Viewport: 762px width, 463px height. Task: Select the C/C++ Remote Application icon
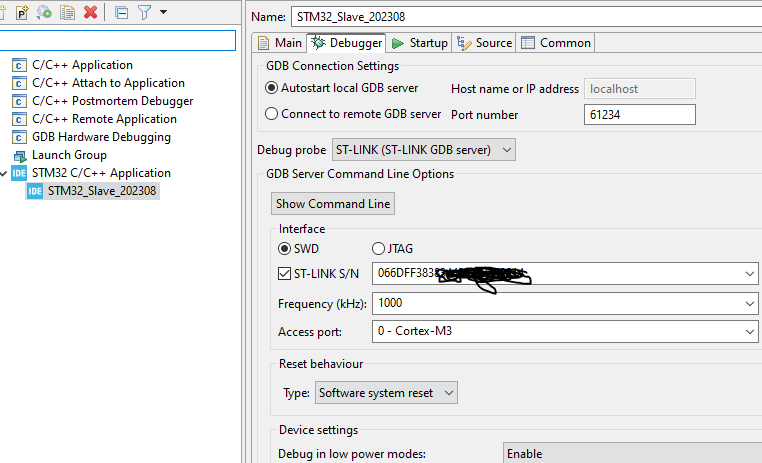(x=19, y=119)
